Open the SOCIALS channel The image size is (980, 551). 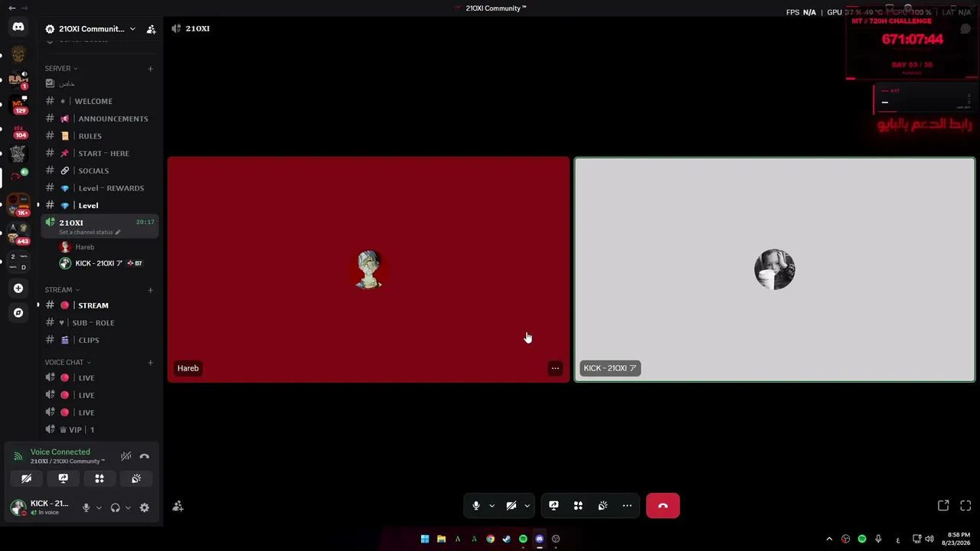pos(100,171)
